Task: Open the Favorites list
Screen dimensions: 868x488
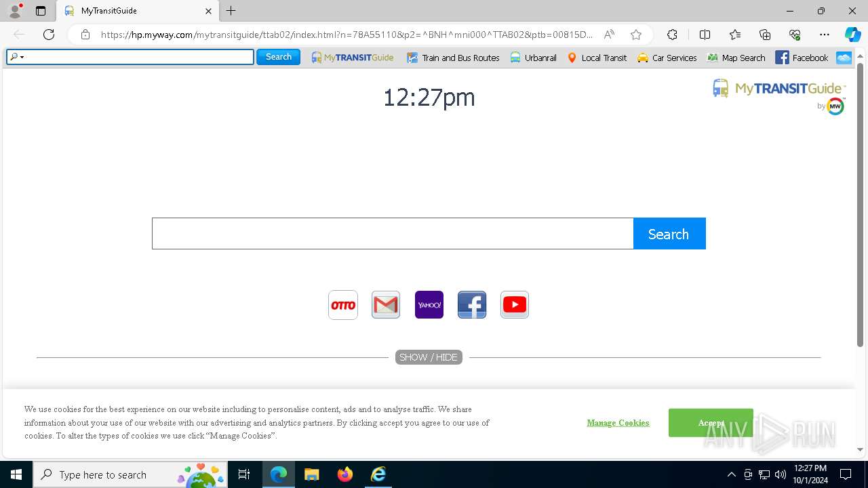Action: [x=735, y=35]
